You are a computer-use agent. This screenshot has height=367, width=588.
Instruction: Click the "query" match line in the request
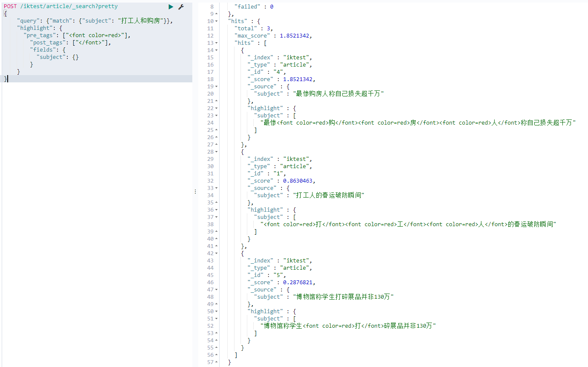(x=95, y=21)
